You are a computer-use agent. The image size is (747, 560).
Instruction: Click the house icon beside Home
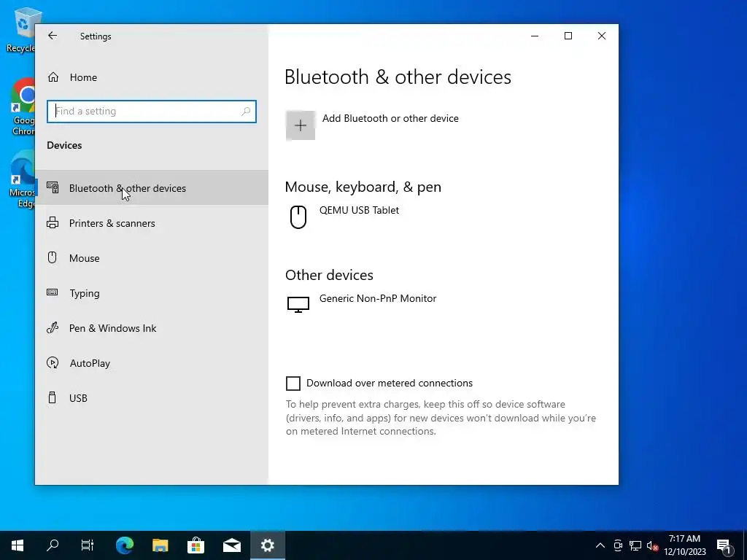[53, 77]
